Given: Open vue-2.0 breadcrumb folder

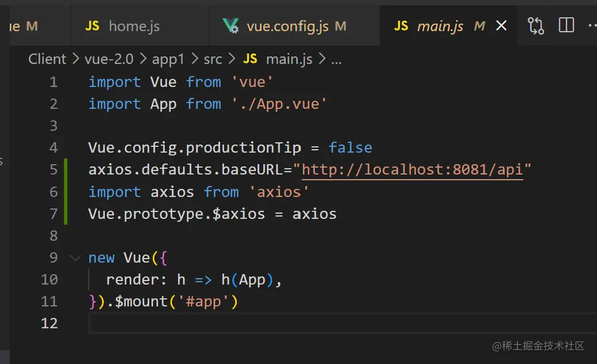Looking at the screenshot, I should coord(109,59).
